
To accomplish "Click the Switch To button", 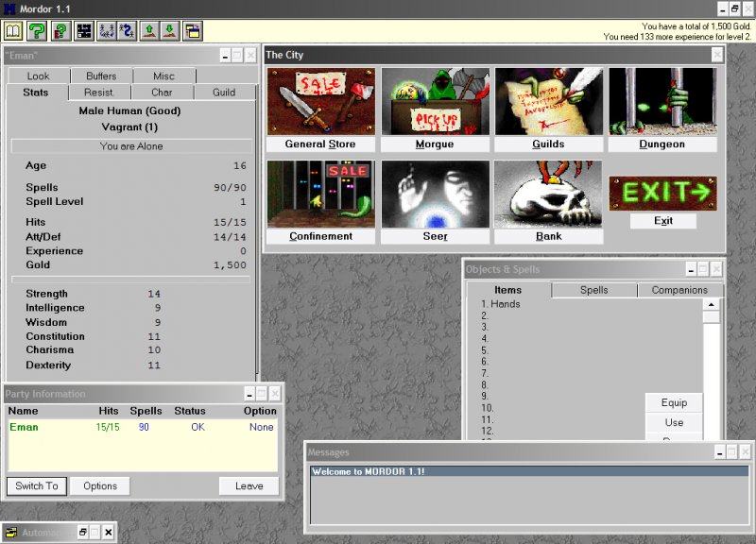I will coord(37,485).
